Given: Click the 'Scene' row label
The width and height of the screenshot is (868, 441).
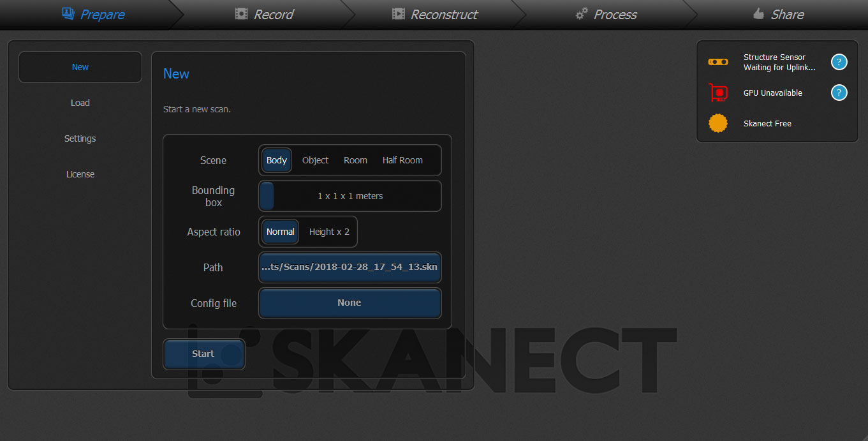Looking at the screenshot, I should [213, 160].
